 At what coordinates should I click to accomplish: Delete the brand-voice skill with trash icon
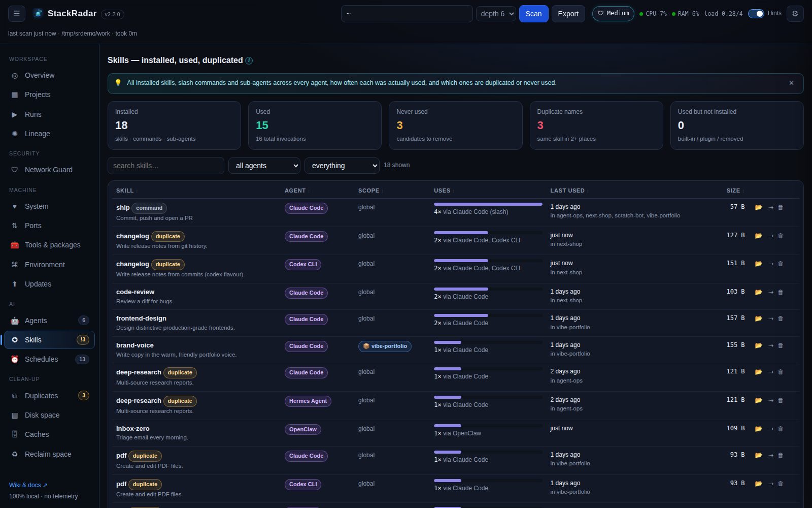pos(781,345)
